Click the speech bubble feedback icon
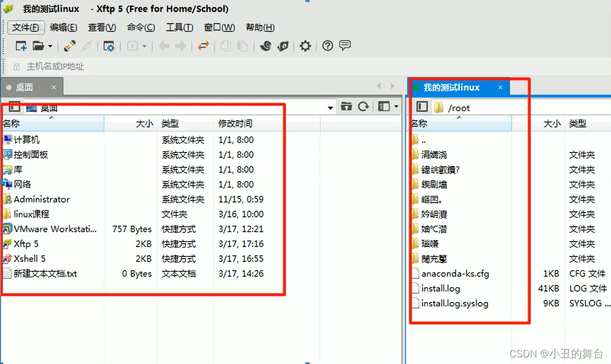Screen dimensions: 611x364 click(x=345, y=46)
